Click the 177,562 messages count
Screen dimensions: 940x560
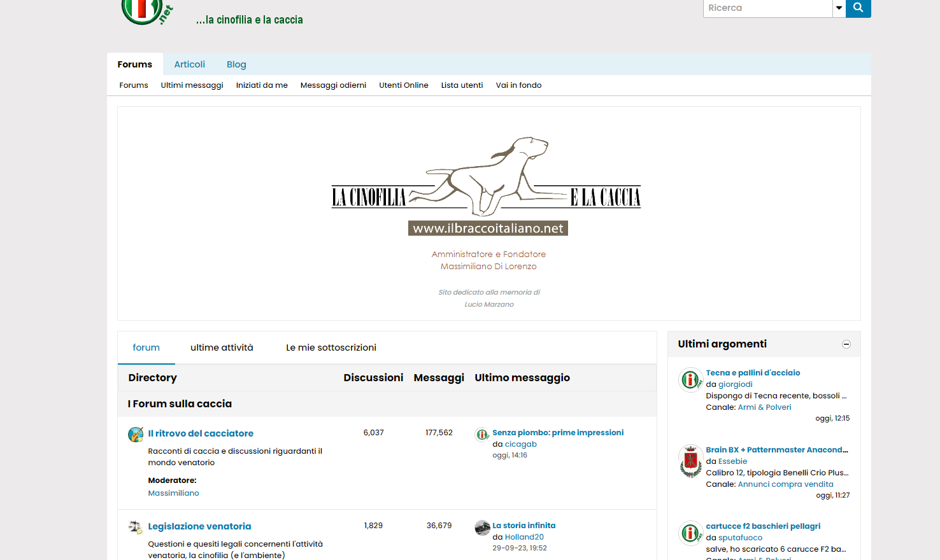click(x=439, y=433)
